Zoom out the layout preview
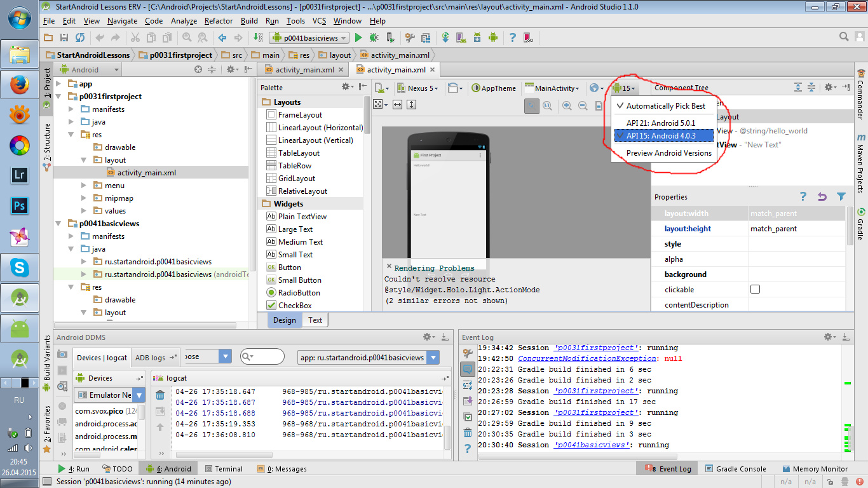The height and width of the screenshot is (488, 868). [x=582, y=105]
